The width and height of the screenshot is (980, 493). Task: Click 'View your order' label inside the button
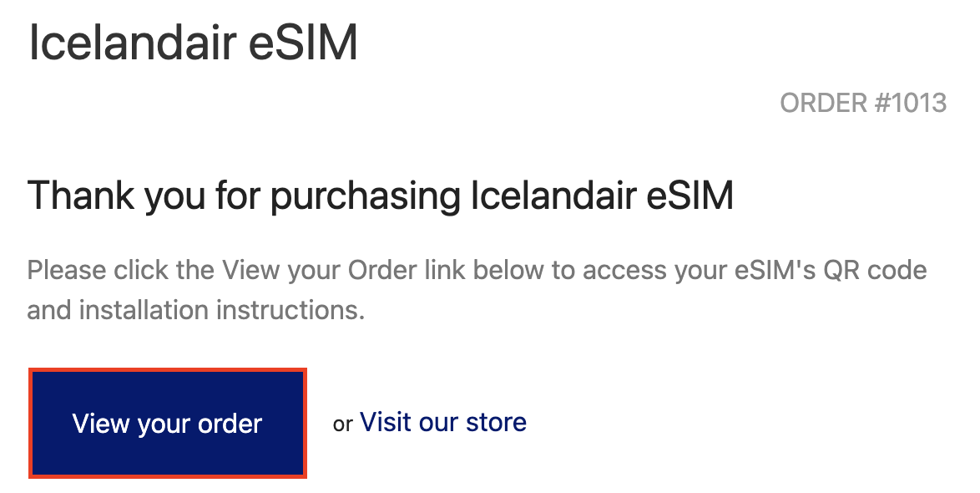click(167, 423)
